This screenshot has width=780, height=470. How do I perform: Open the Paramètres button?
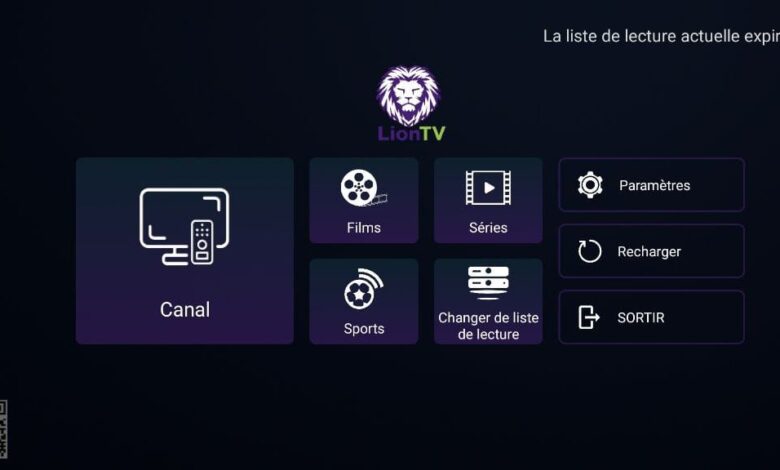pos(652,185)
